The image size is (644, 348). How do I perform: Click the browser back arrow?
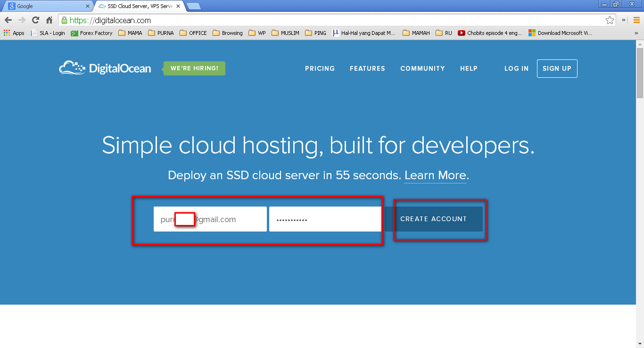(x=8, y=20)
